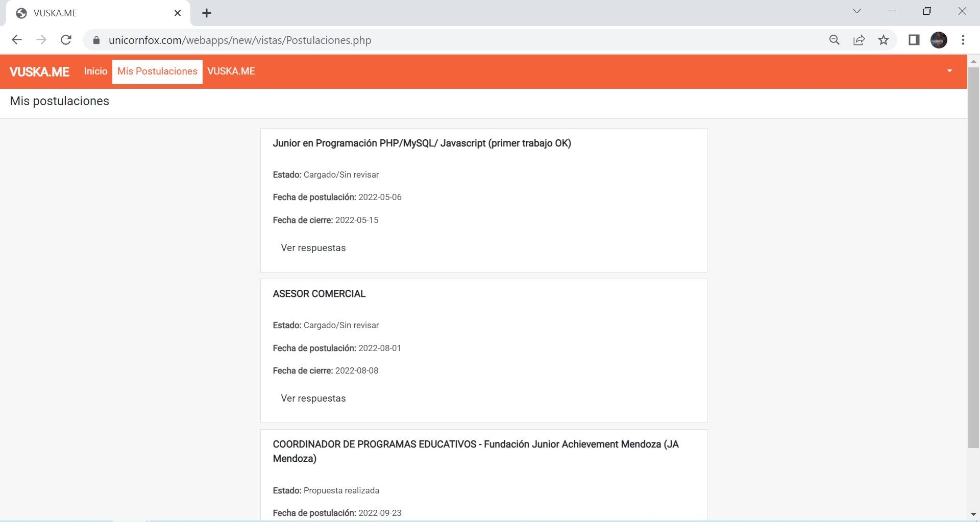Screen dimensions: 980x522
Task: Open Ver respuestas for Junior en Programación
Action: 313,248
